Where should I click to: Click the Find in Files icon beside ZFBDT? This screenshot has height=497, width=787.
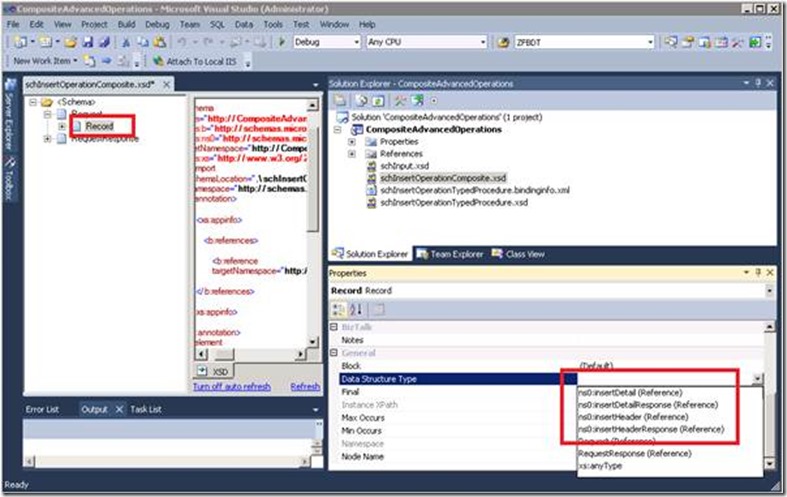click(x=503, y=43)
